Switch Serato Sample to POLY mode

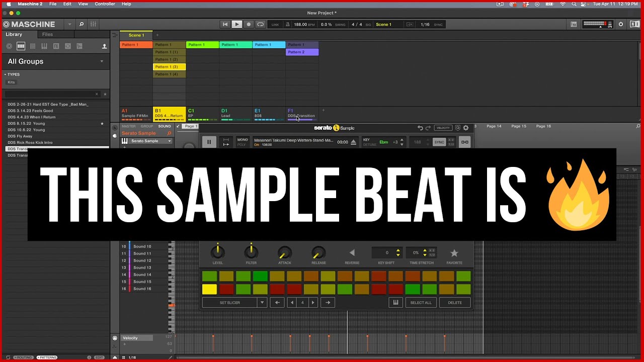[243, 144]
